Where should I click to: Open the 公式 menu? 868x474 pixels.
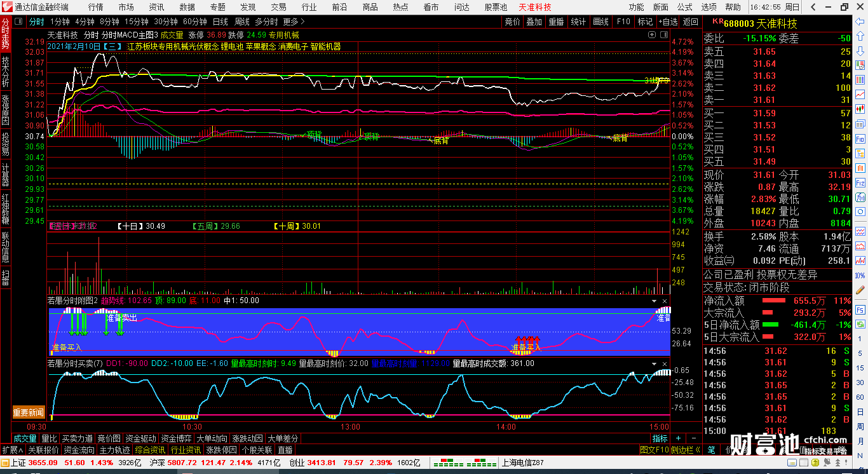tap(684, 7)
